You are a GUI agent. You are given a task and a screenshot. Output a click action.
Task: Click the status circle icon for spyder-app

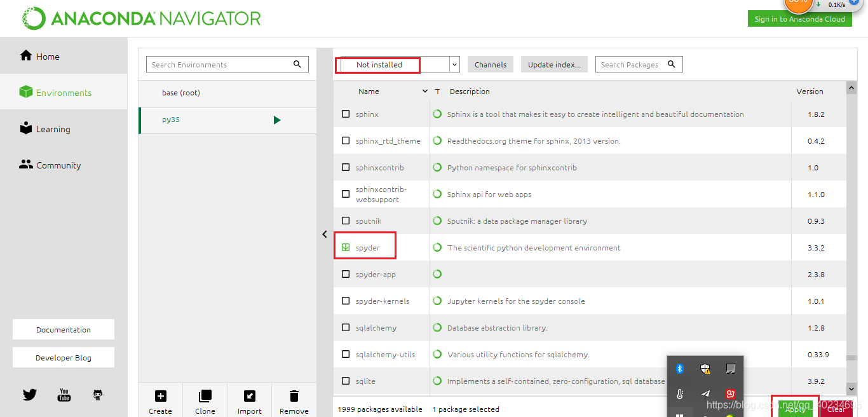[437, 275]
